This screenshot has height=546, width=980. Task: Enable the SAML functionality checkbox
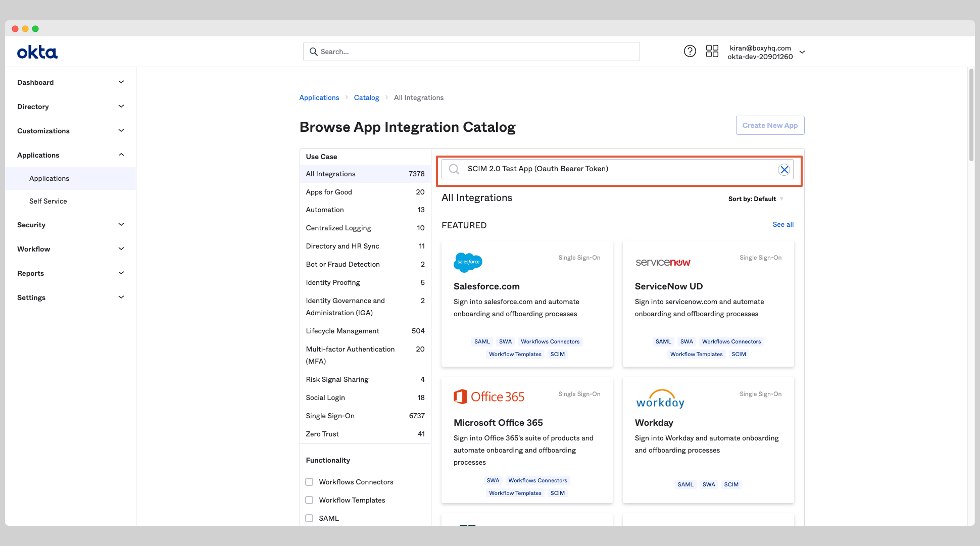[x=309, y=518]
